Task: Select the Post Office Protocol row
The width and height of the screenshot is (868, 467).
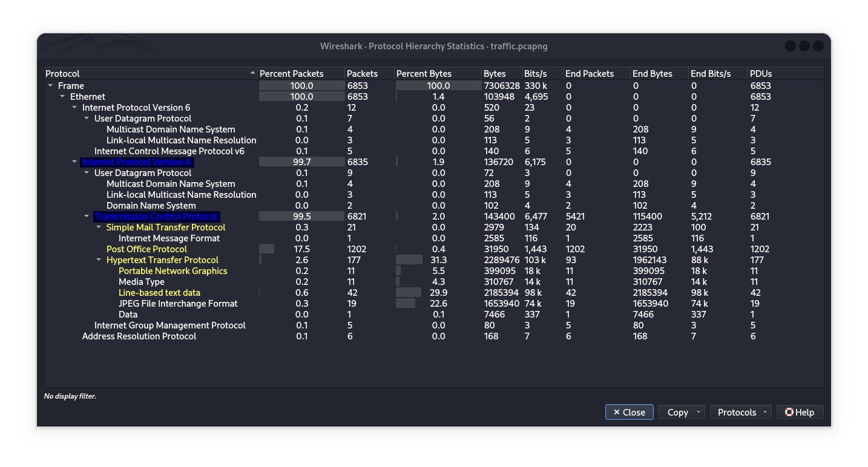Action: [146, 249]
